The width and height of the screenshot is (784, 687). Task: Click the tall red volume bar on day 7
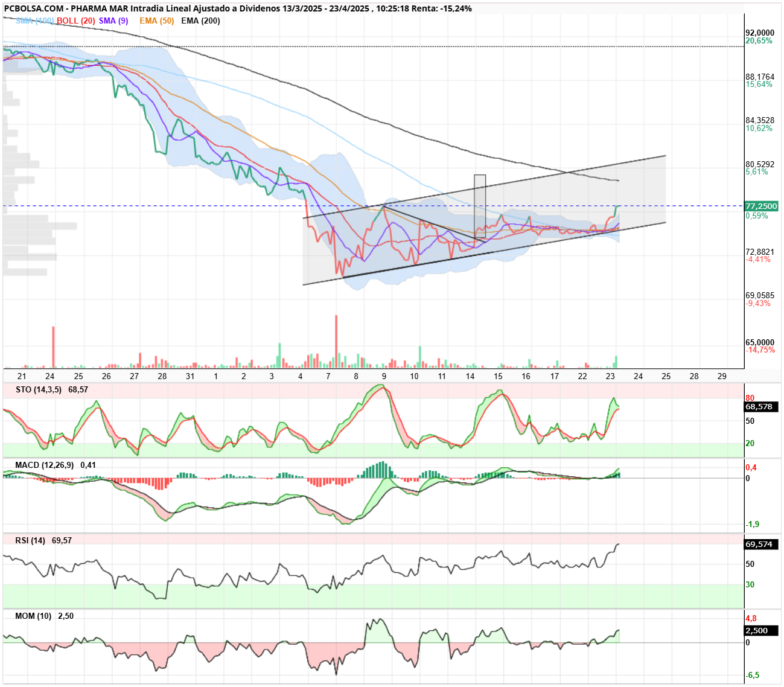pos(336,341)
